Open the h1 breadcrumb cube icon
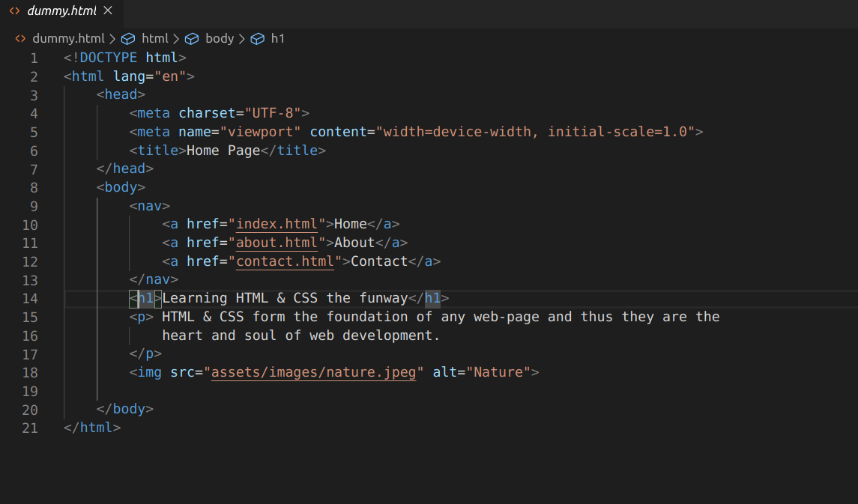Viewport: 858px width, 504px height. 257,39
